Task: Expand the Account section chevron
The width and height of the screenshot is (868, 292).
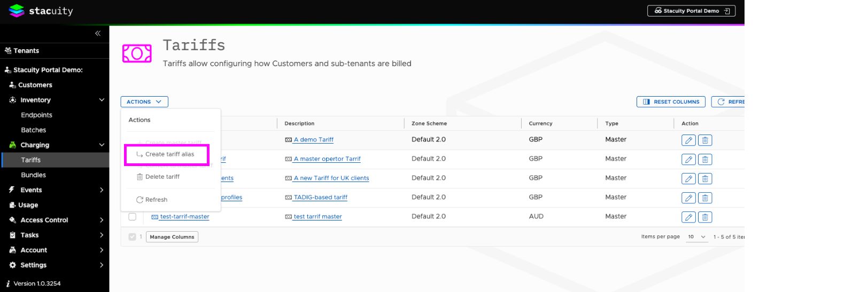Action: [102, 250]
